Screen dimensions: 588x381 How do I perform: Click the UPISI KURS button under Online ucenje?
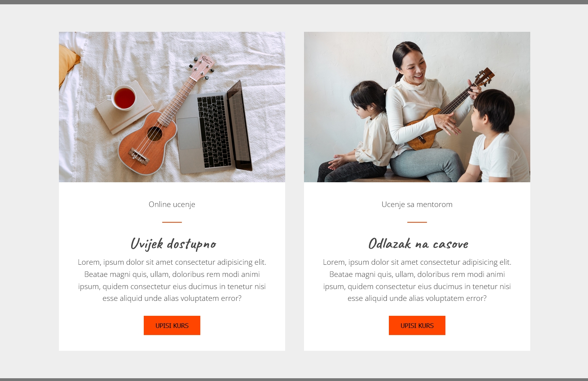(x=172, y=325)
